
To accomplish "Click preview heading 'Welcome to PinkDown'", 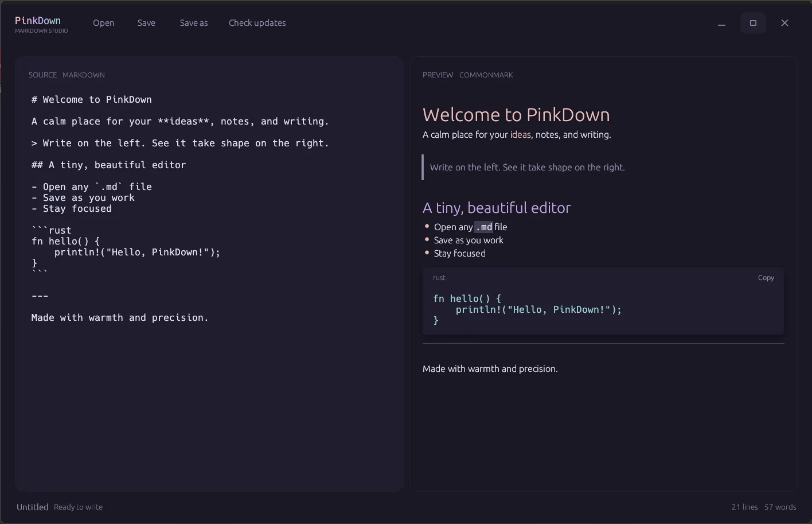I will (x=516, y=115).
